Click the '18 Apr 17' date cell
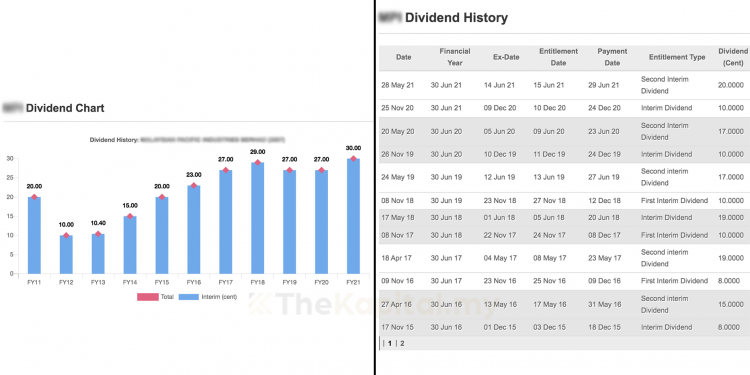This screenshot has height=375, width=750. 397,258
